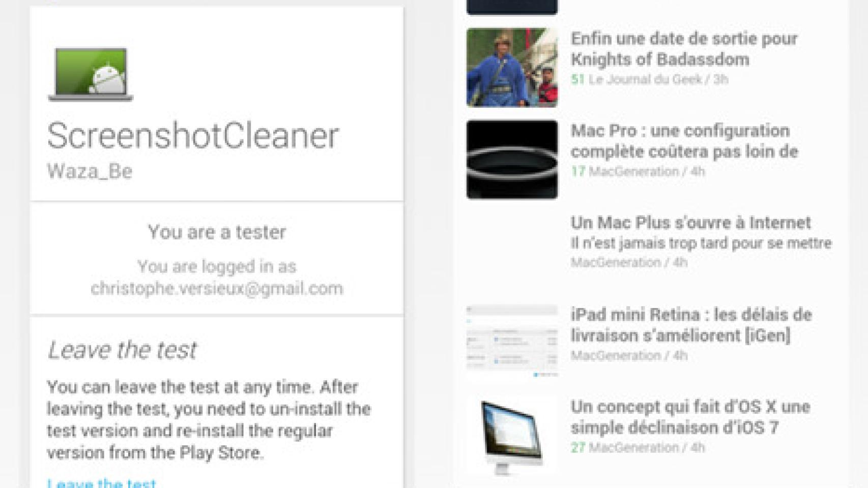Click the ScreenshotCleaner app title
Screen dimensions: 868x488
(193, 136)
